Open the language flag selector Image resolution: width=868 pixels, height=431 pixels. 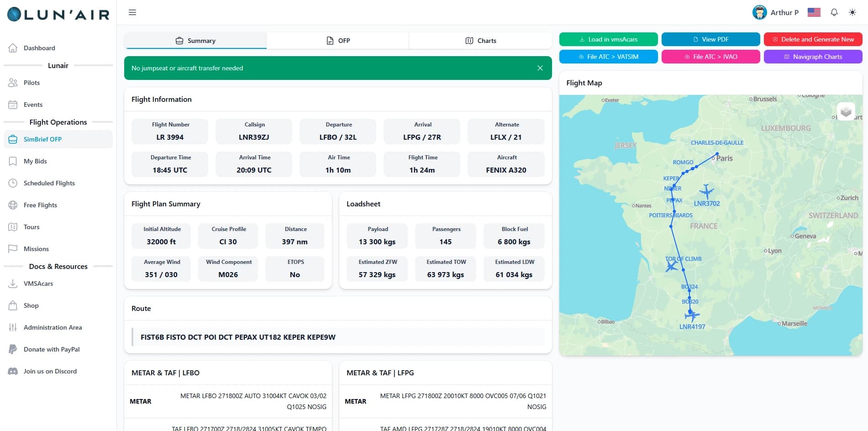(814, 12)
